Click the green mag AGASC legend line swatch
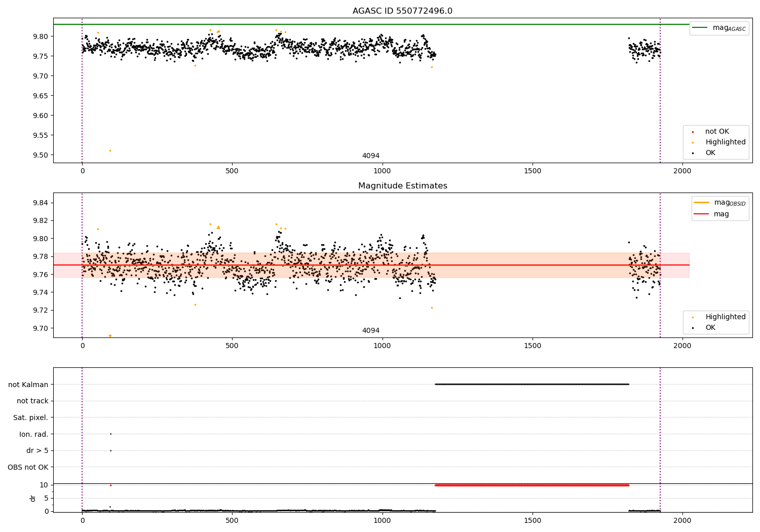Screen dimensions: 760x532 pyautogui.click(x=700, y=28)
